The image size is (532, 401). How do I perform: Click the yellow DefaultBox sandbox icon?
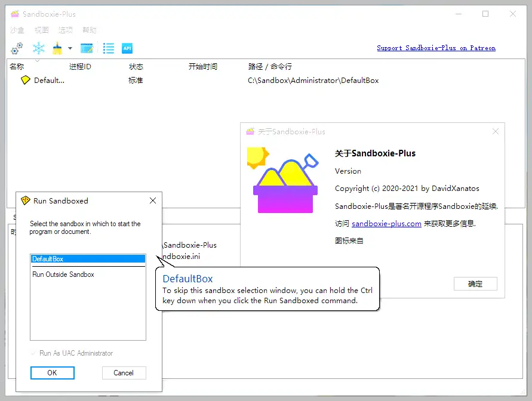coord(25,81)
